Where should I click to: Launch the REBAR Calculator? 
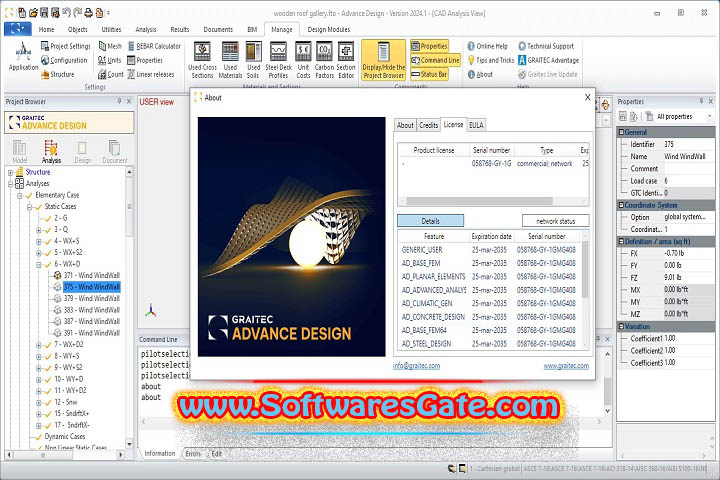154,46
